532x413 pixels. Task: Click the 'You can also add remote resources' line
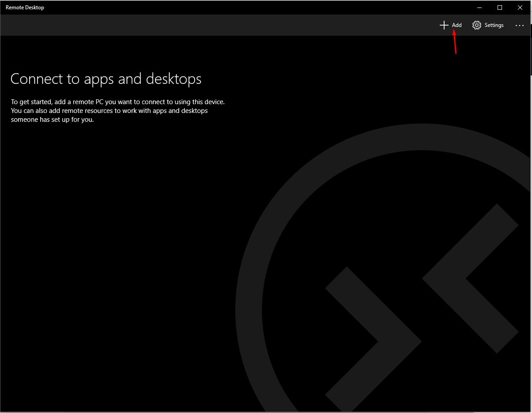tap(109, 111)
